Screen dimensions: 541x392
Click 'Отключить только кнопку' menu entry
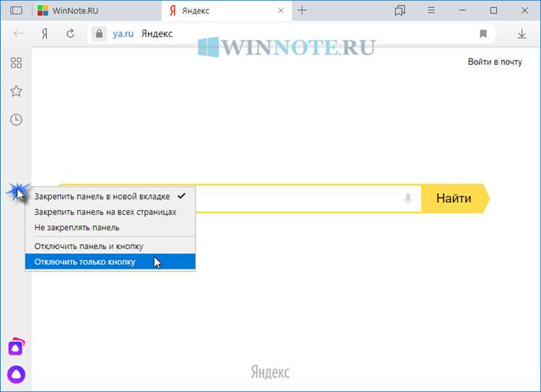pos(85,262)
